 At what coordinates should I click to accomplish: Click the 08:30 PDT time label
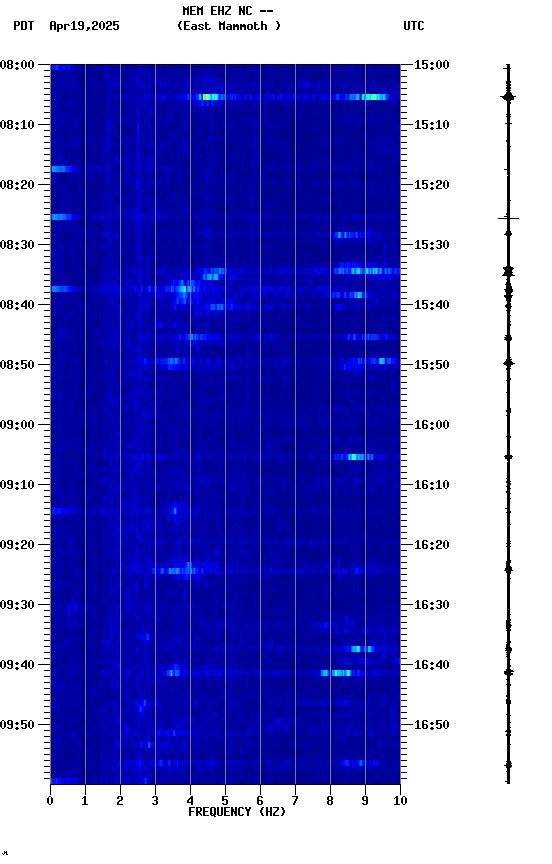click(17, 245)
